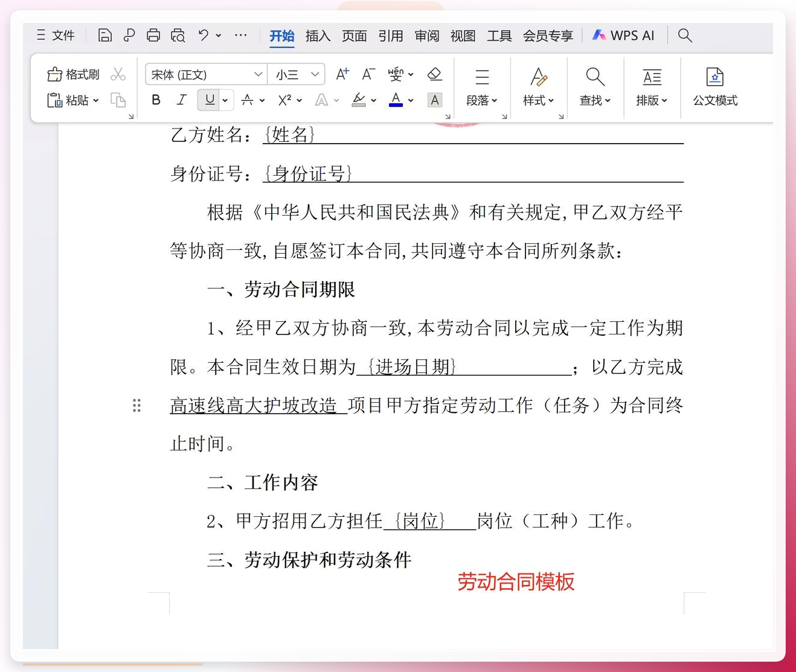
Task: Expand the underline style dropdown arrow
Action: 225,101
